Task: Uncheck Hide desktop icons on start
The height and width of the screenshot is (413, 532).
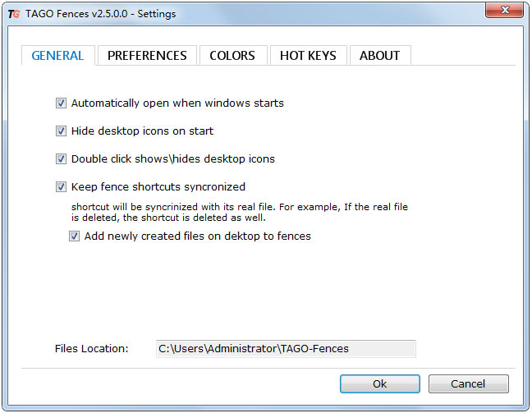Action: [x=61, y=131]
